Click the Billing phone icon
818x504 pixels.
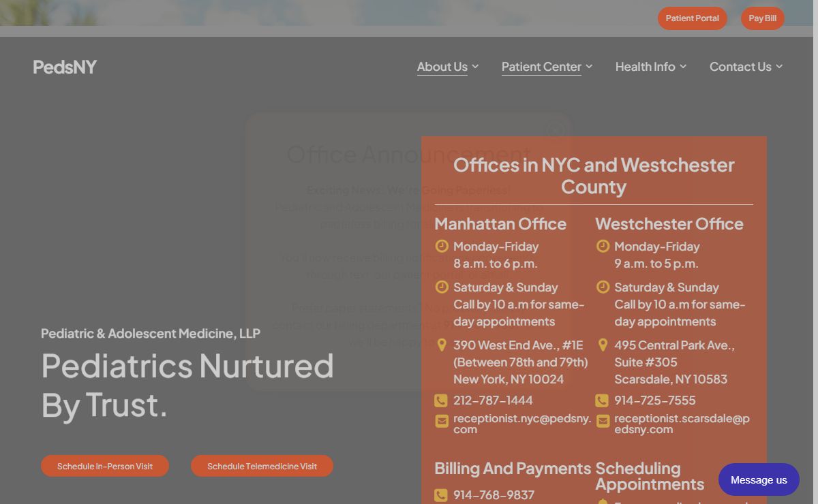pyautogui.click(x=441, y=495)
